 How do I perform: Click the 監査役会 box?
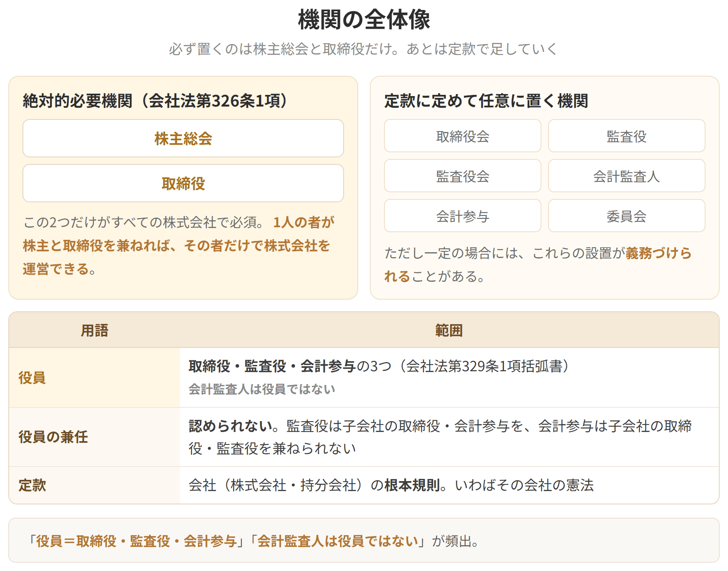(x=463, y=176)
